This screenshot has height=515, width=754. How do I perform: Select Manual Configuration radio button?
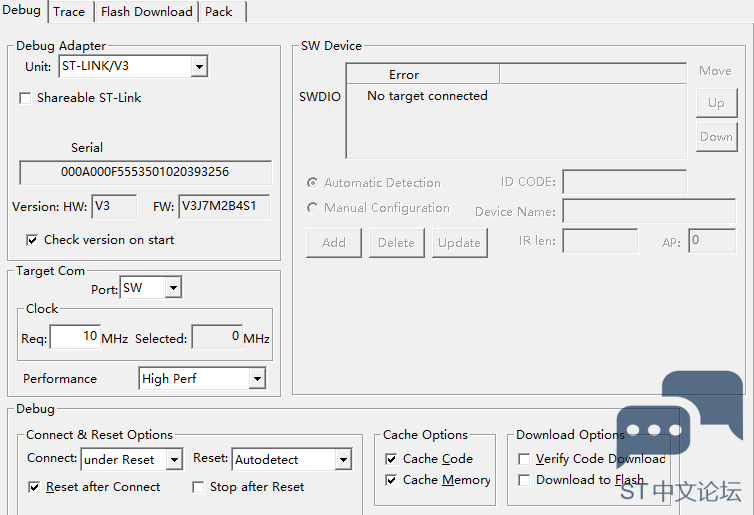click(312, 208)
